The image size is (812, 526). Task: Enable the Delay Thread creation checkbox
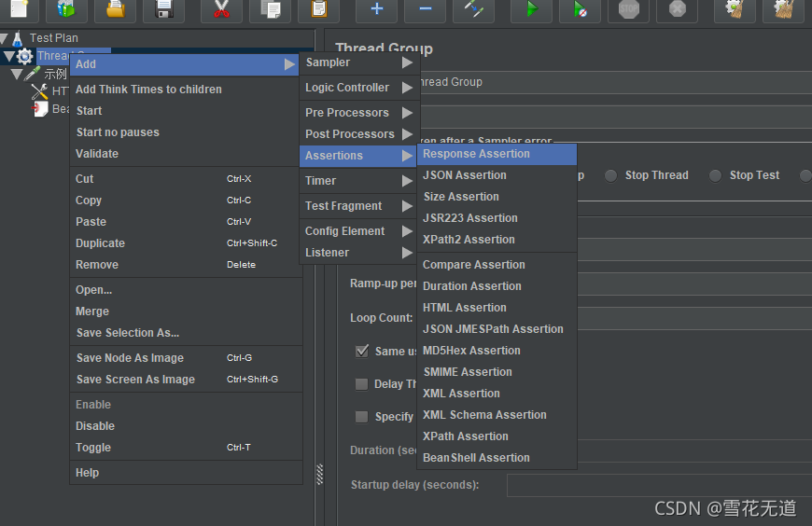(x=361, y=384)
